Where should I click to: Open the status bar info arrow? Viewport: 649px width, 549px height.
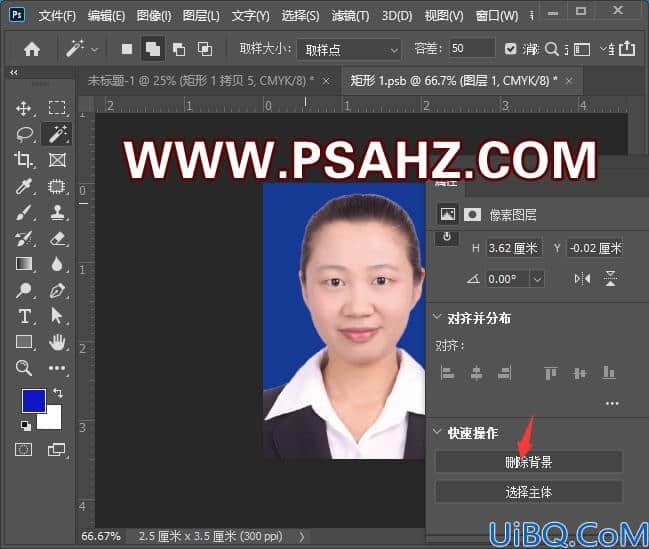click(x=302, y=537)
